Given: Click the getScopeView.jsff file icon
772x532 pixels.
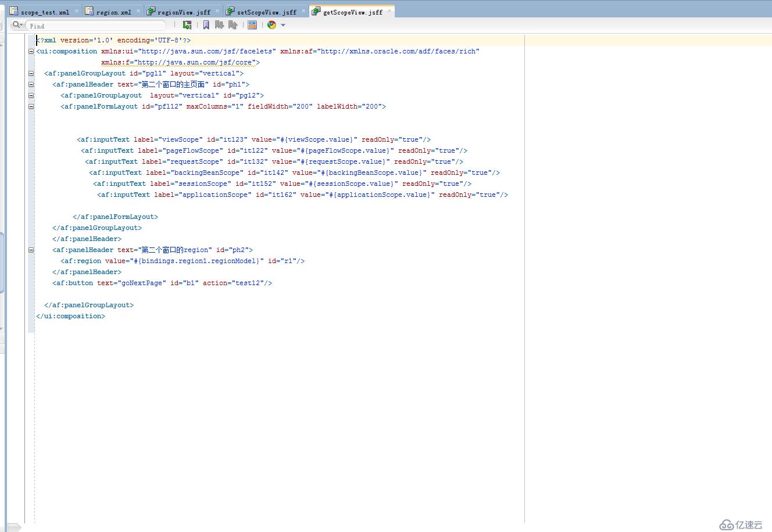Looking at the screenshot, I should 316,11.
